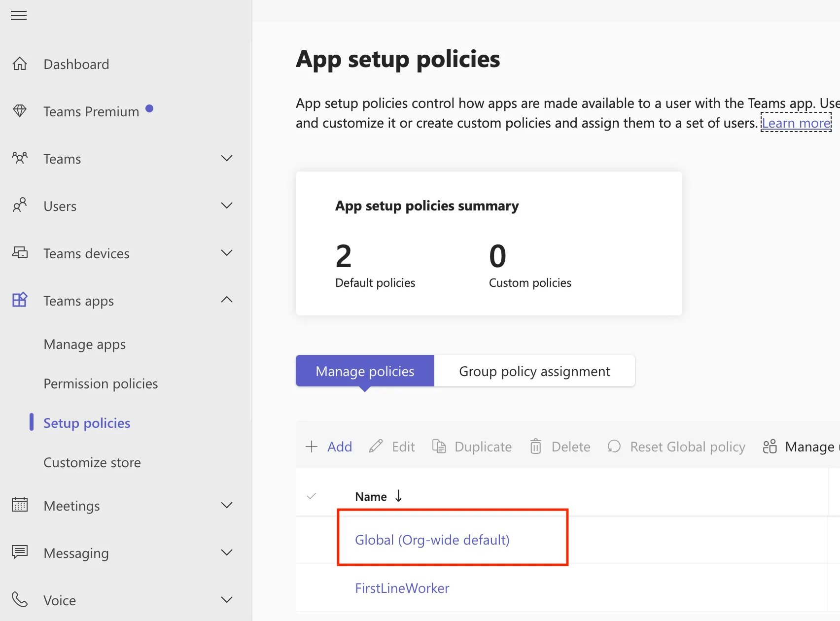The height and width of the screenshot is (621, 840).
Task: Click the App setup policies summary heading
Action: pyautogui.click(x=427, y=206)
